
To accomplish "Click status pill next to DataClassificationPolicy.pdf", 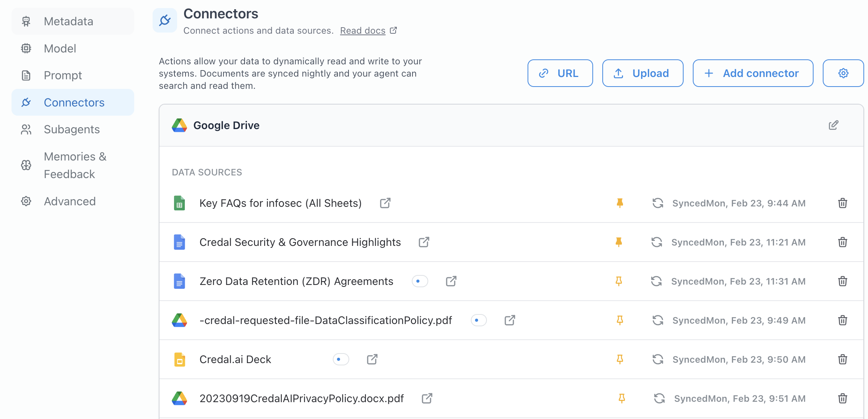I will tap(478, 320).
